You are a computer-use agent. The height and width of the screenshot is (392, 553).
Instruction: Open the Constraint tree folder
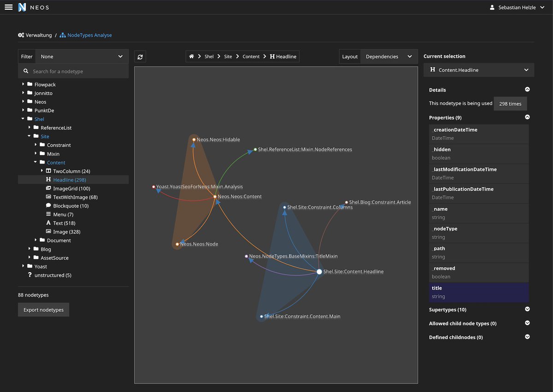pos(59,145)
